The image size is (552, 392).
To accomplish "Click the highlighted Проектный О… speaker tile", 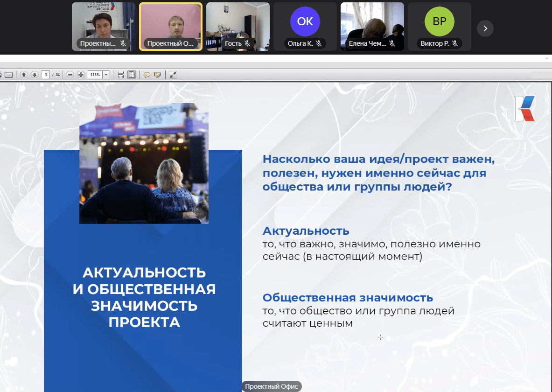I will 170,26.
